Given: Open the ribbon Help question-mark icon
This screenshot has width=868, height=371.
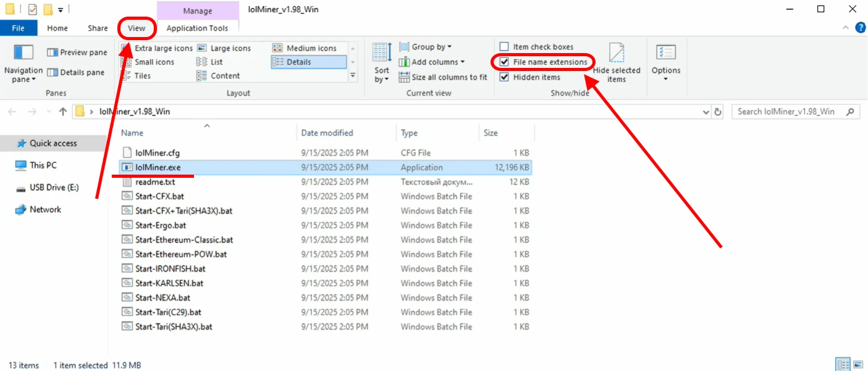Looking at the screenshot, I should [x=860, y=28].
